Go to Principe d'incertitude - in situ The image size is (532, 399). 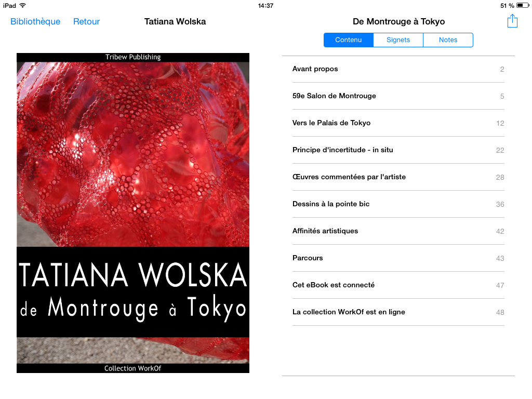pyautogui.click(x=398, y=150)
